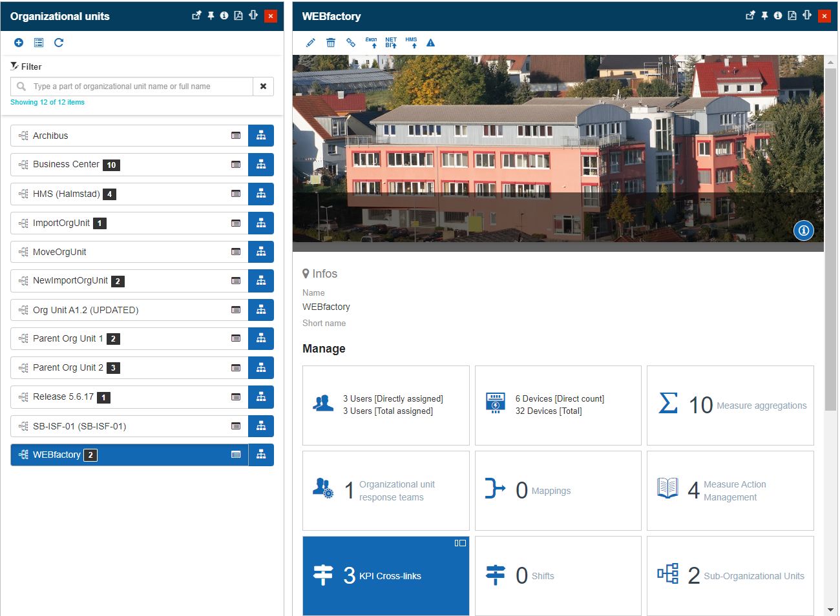Open details card icon for Archibus
840x616 pixels.
(236, 136)
